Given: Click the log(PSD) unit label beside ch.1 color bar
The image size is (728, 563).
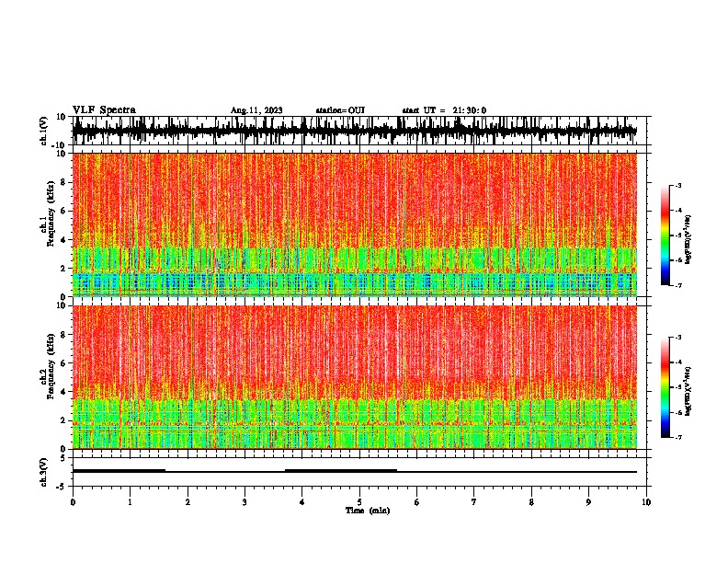Looking at the screenshot, I should click(688, 240).
